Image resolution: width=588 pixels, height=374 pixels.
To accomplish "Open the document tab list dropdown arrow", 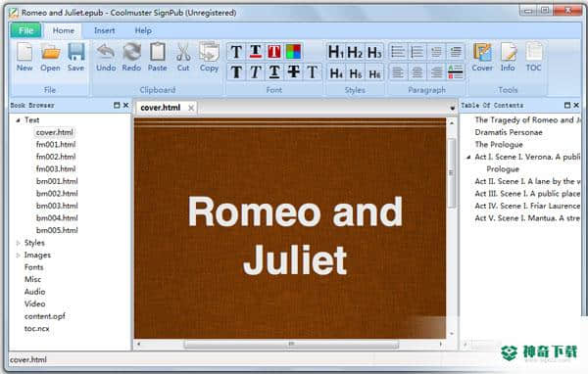I will coord(452,109).
